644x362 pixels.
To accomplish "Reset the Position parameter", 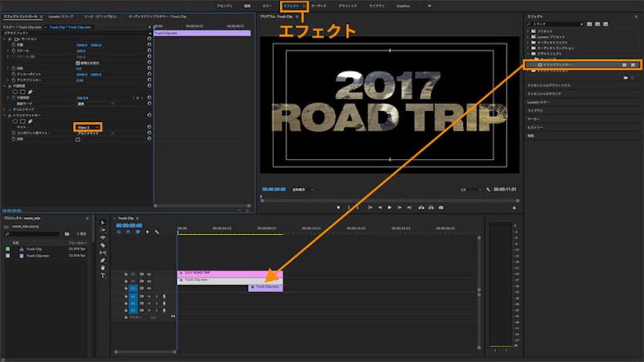I will click(x=149, y=45).
